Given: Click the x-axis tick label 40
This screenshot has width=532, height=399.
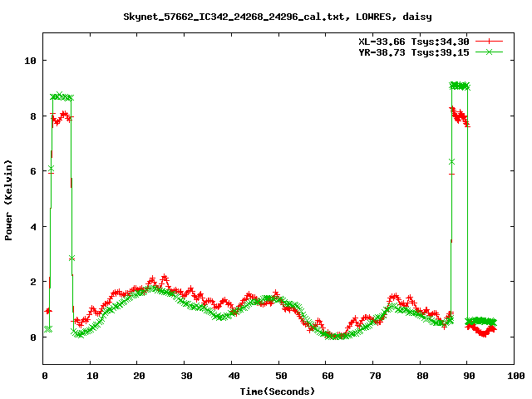Looking at the screenshot, I should [x=234, y=376].
